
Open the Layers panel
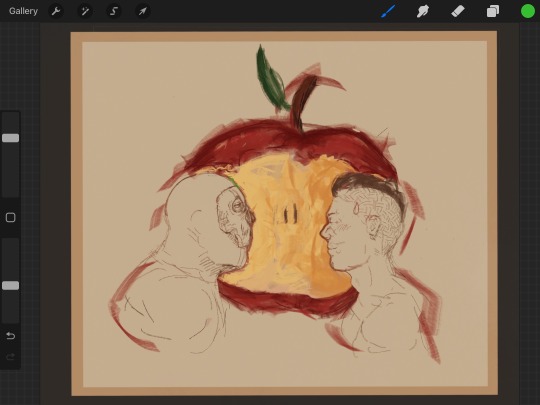click(x=493, y=11)
